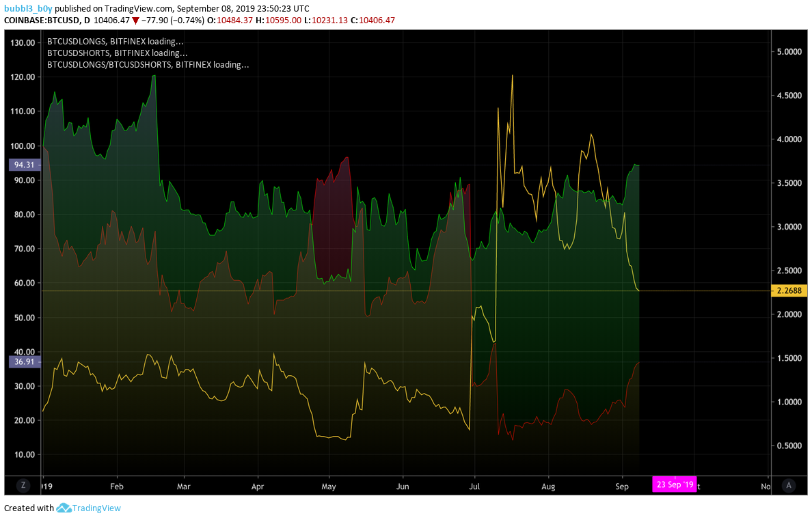Viewport: 812px width, 520px height.
Task: Click the TradingView cloud logo
Action: tap(64, 508)
